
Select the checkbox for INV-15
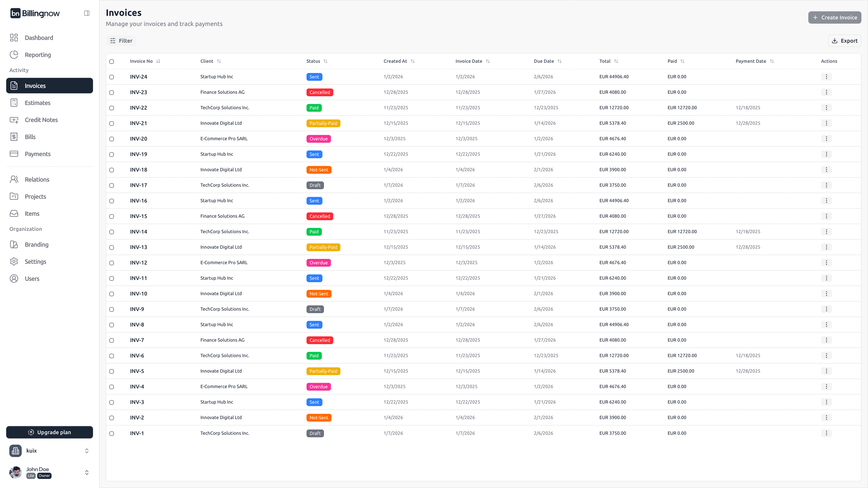[x=112, y=216]
